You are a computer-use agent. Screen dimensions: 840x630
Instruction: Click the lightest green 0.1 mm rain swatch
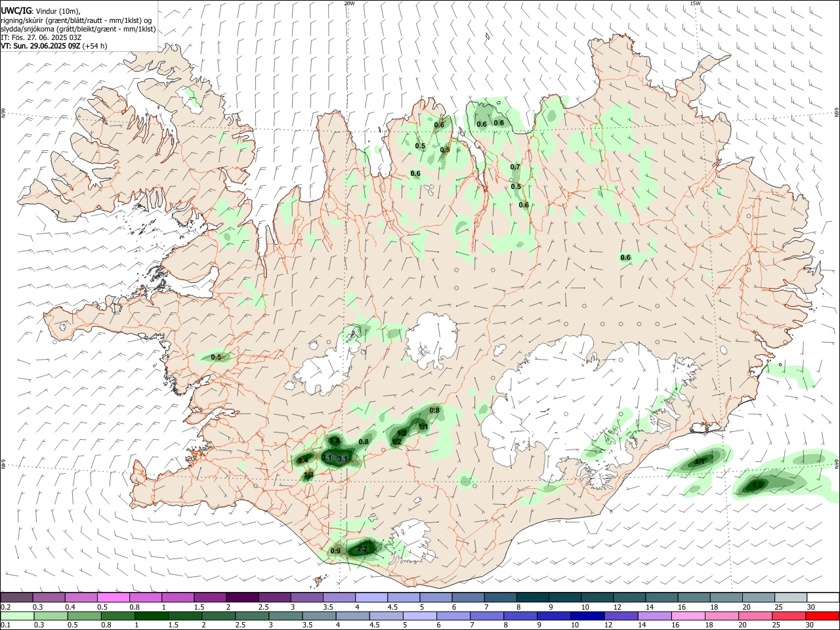pyautogui.click(x=17, y=616)
